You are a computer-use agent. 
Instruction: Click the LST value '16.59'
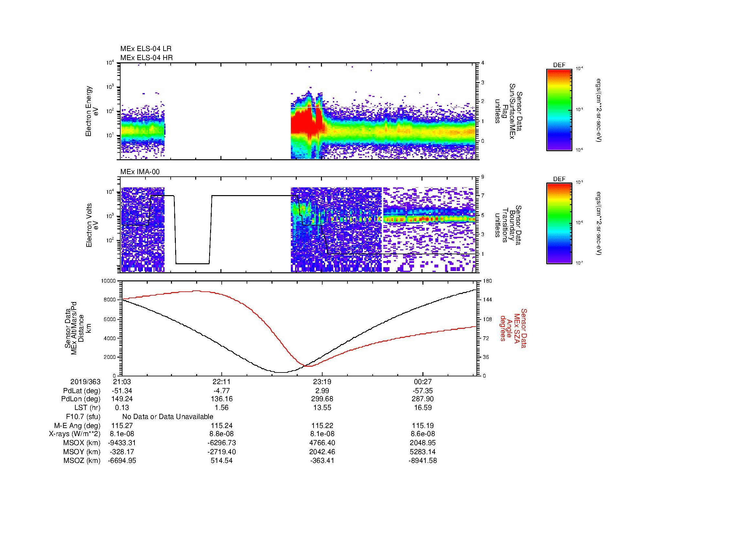[422, 408]
